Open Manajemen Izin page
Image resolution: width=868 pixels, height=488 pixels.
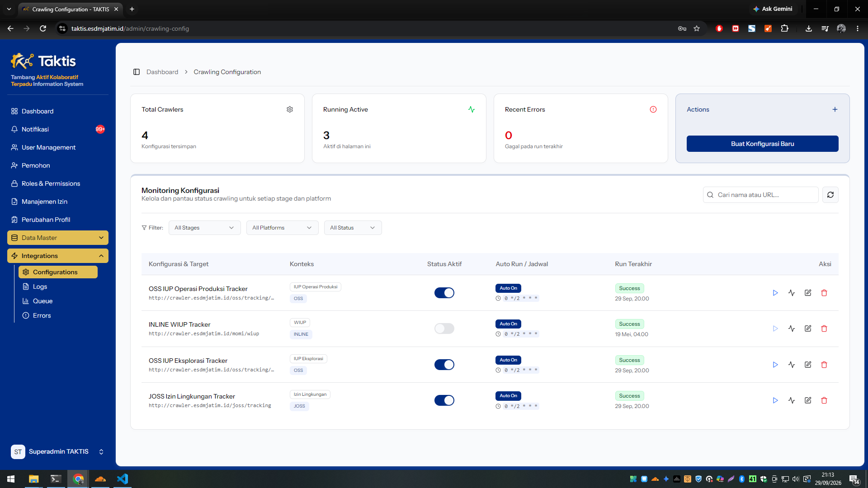point(58,202)
